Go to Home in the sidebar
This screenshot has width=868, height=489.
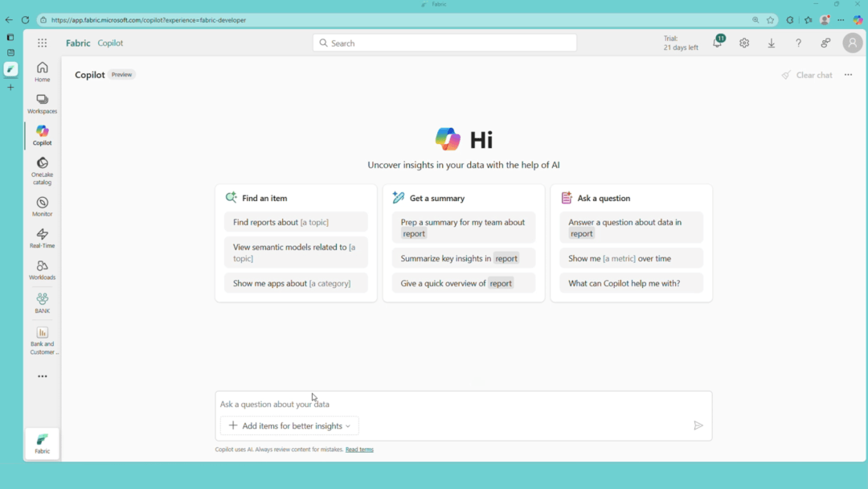(x=42, y=72)
